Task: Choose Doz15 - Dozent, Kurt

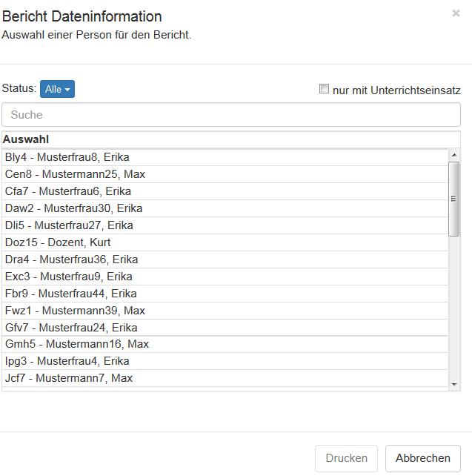Action: [58, 242]
